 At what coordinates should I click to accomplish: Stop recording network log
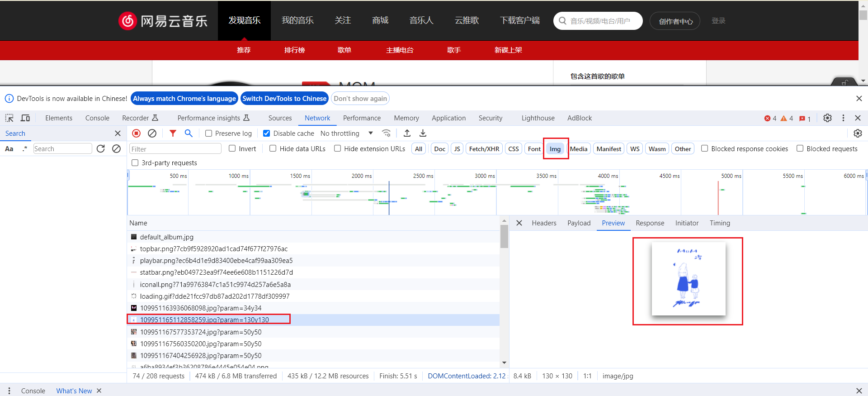tap(137, 133)
